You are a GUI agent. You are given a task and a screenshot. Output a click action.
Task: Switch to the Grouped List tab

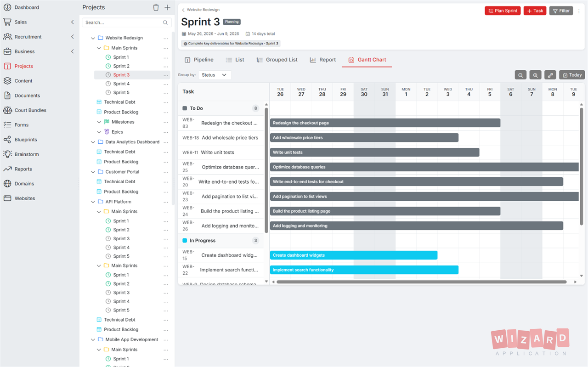277,60
